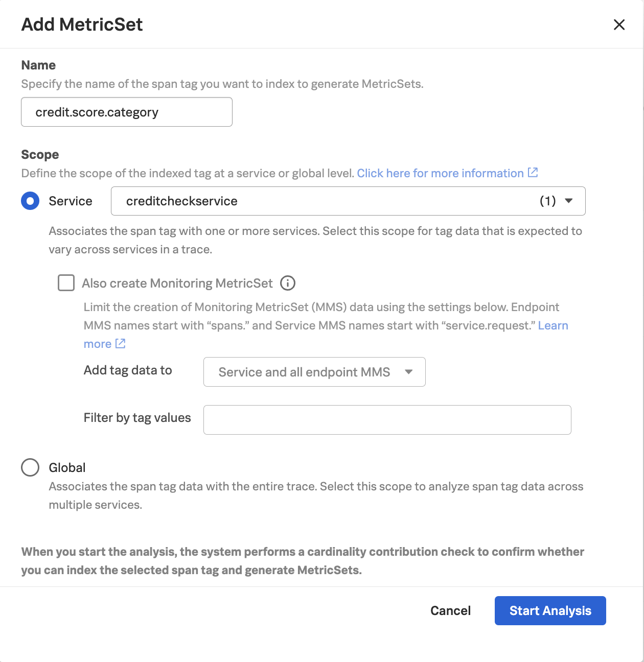Close the Add MetricSet dialog with the X
The height and width of the screenshot is (662, 644).
pos(619,24)
